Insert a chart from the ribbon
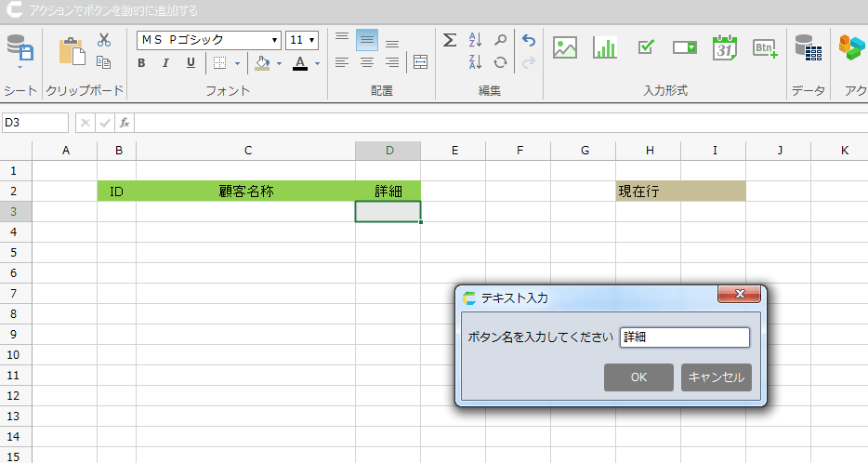 (x=606, y=47)
